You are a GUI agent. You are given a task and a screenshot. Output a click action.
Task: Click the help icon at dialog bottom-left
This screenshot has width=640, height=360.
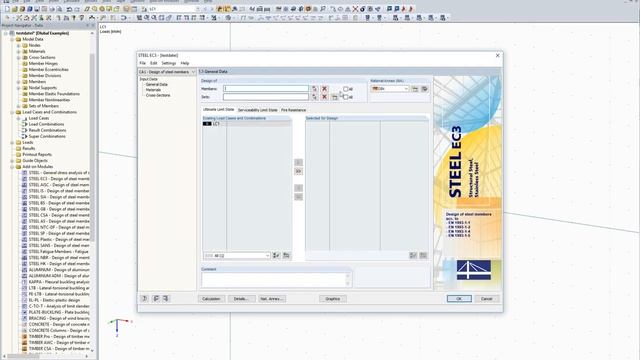click(144, 299)
